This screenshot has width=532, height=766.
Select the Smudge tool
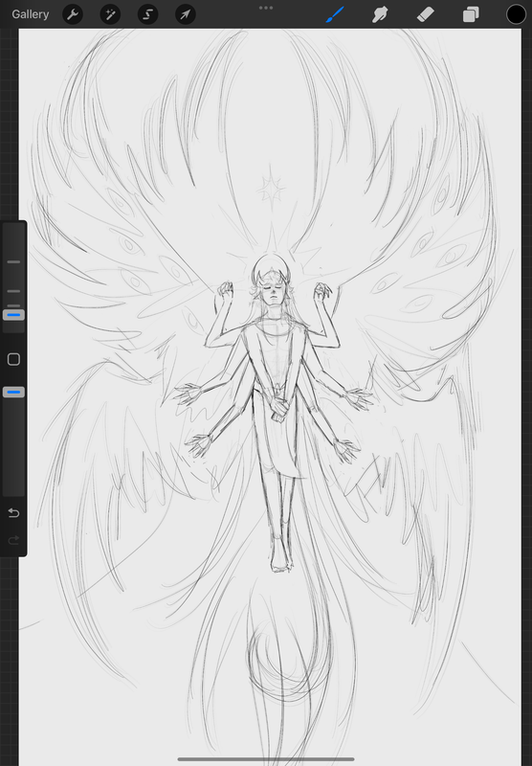coord(380,14)
